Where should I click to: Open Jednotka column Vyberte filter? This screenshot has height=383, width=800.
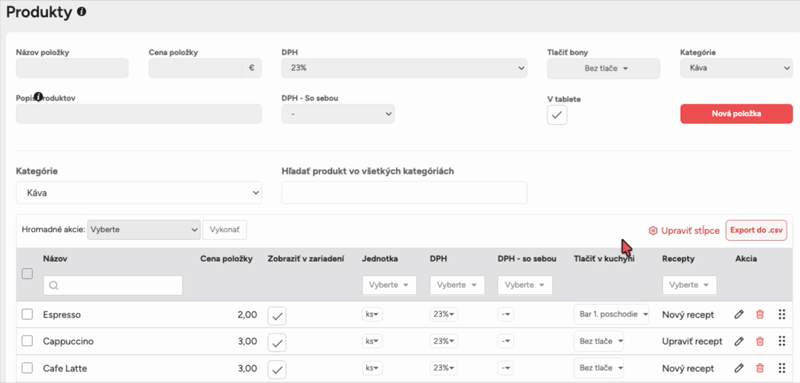389,285
